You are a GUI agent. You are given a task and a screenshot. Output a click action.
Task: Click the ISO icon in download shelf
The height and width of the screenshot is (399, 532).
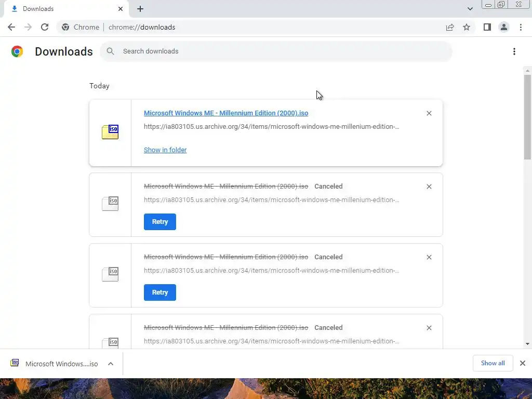click(15, 363)
